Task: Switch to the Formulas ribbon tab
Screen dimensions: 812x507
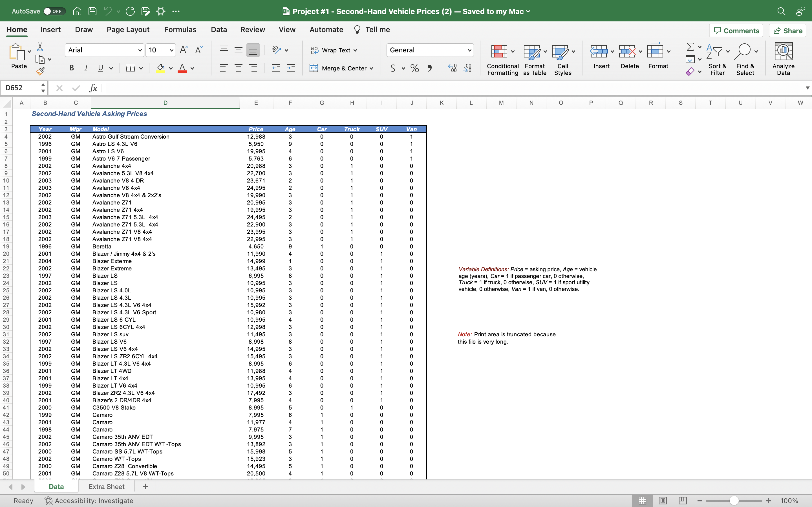Action: click(x=180, y=30)
